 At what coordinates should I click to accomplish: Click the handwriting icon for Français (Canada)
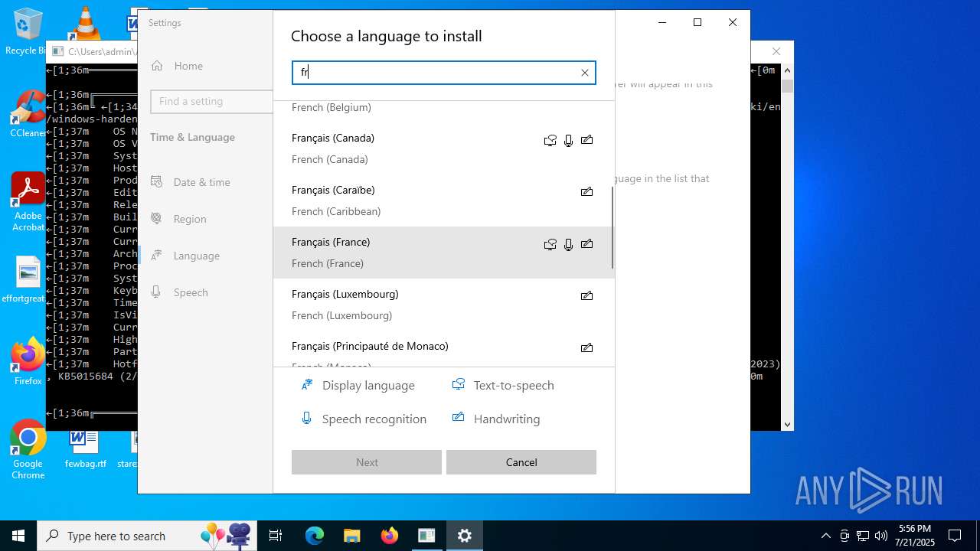[586, 140]
